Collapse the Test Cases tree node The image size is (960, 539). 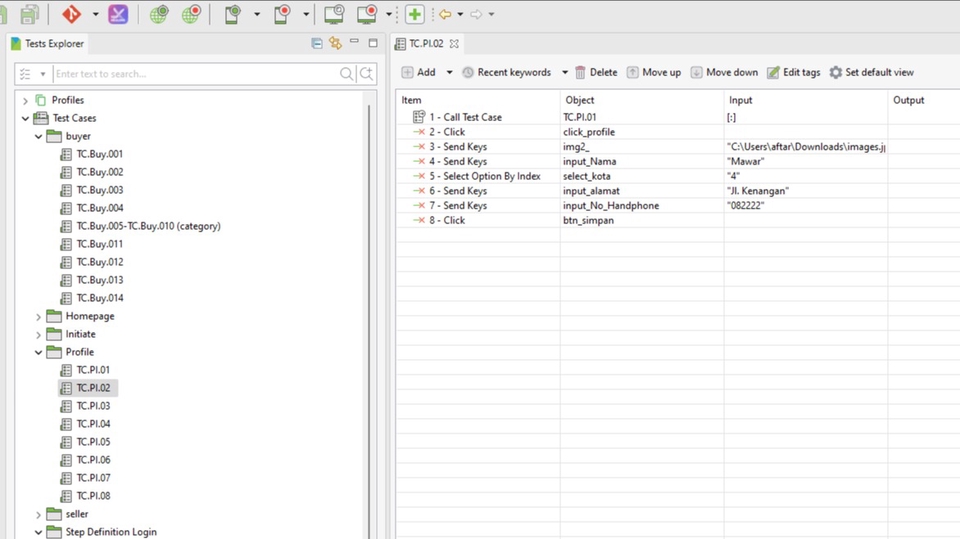(25, 118)
